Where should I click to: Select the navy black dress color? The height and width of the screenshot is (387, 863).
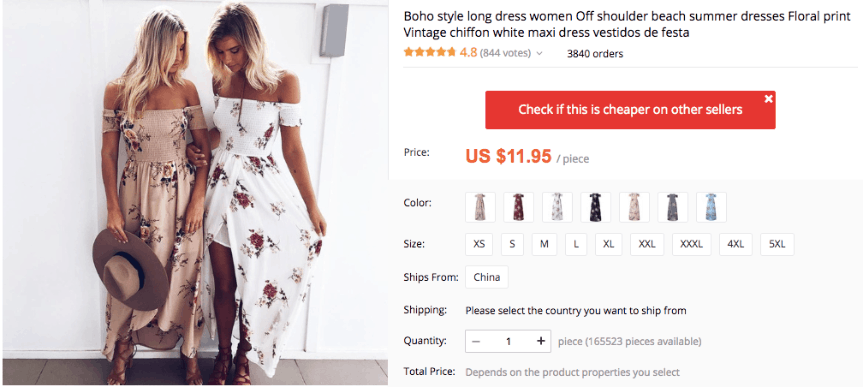596,207
